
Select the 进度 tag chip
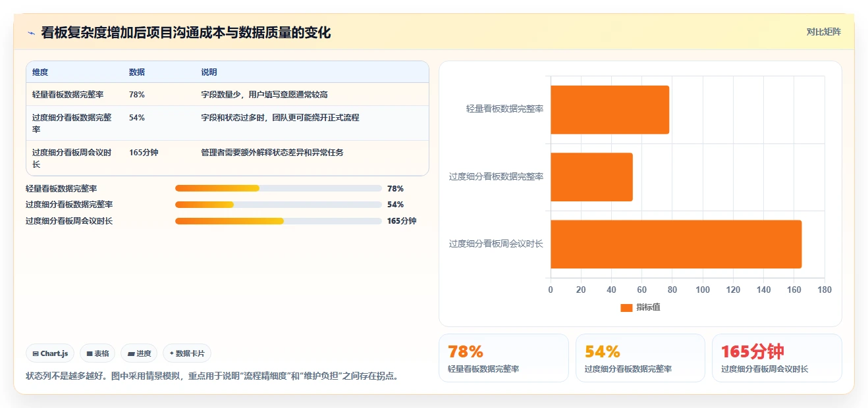139,353
